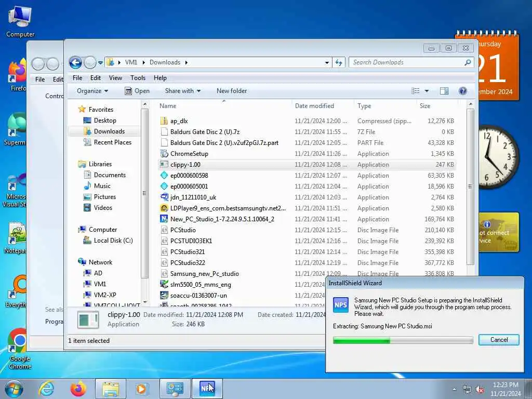Select the PCSTUDIO3EK1 disc image file
Image resolution: width=532 pixels, height=399 pixels.
[191, 241]
